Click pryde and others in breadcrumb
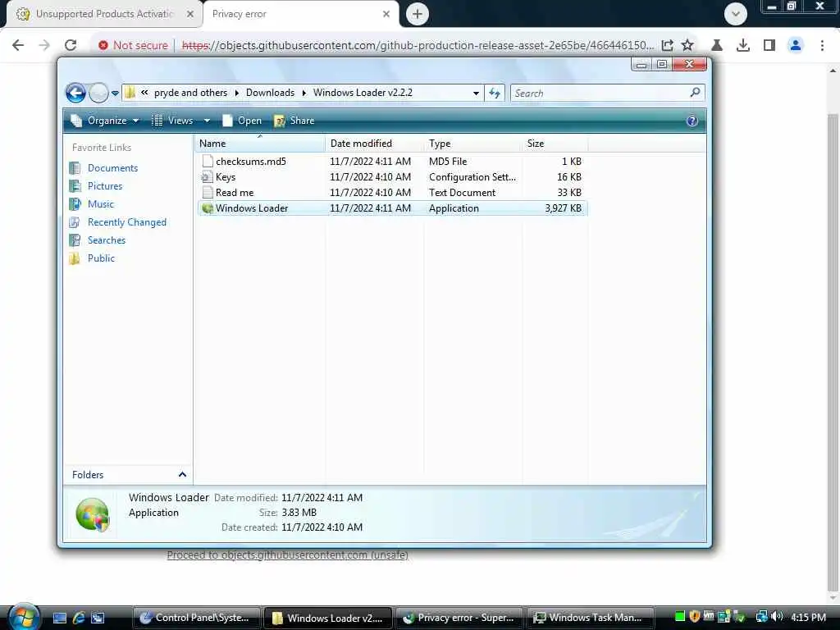Image resolution: width=840 pixels, height=630 pixels. (x=190, y=93)
